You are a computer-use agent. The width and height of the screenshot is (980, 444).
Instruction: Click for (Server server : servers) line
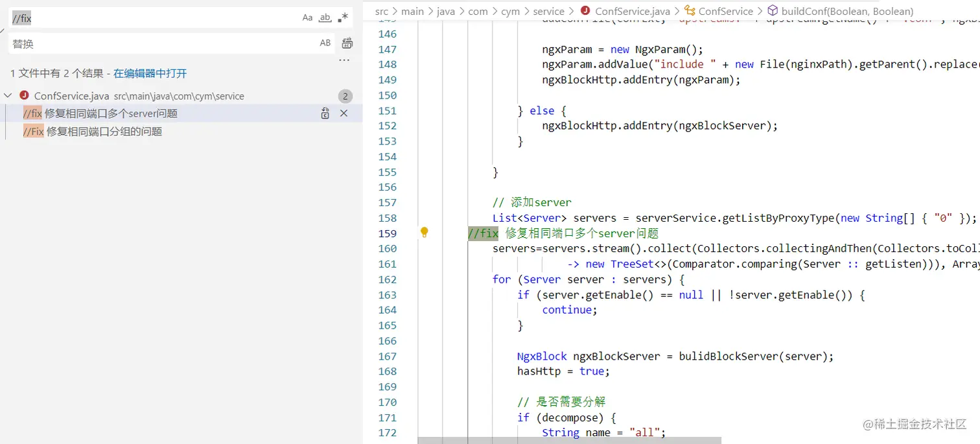(589, 279)
